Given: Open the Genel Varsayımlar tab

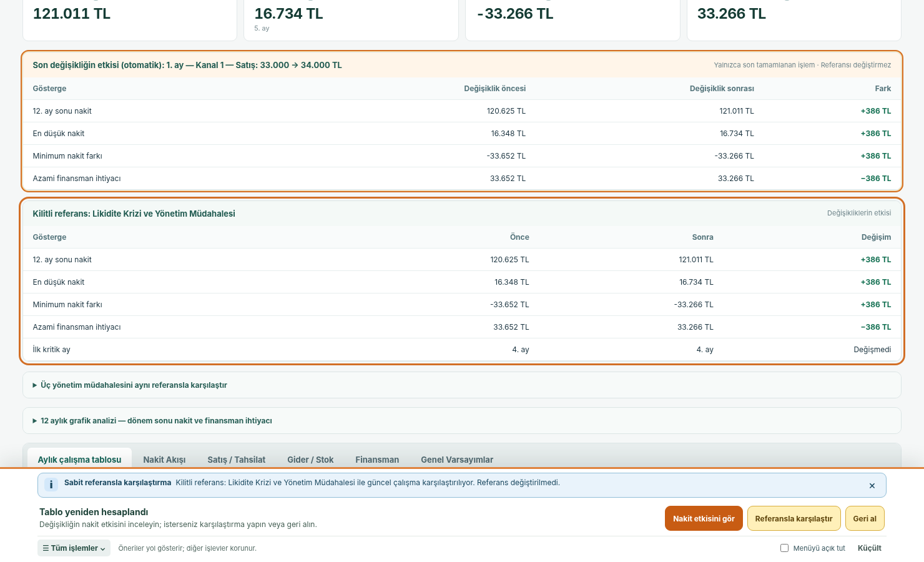Looking at the screenshot, I should (457, 460).
